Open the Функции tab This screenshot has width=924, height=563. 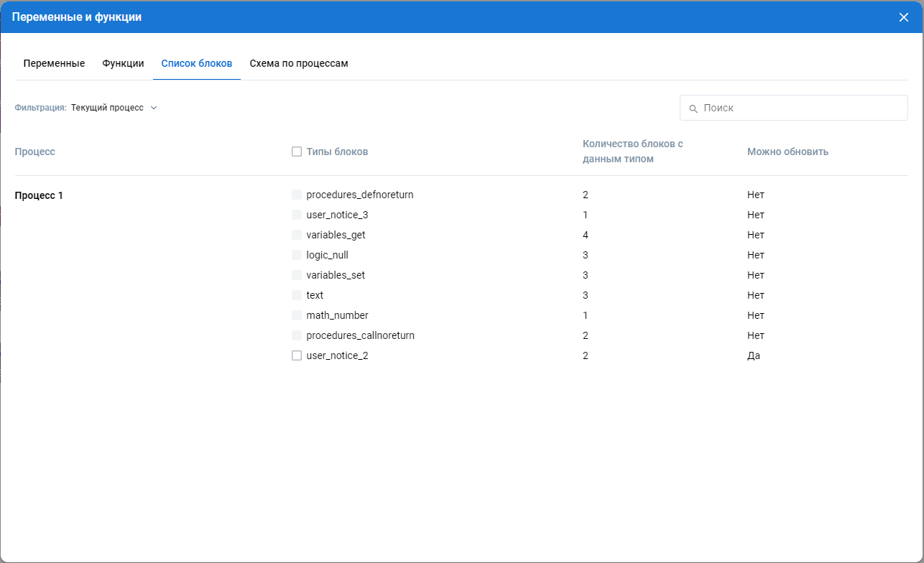[123, 63]
